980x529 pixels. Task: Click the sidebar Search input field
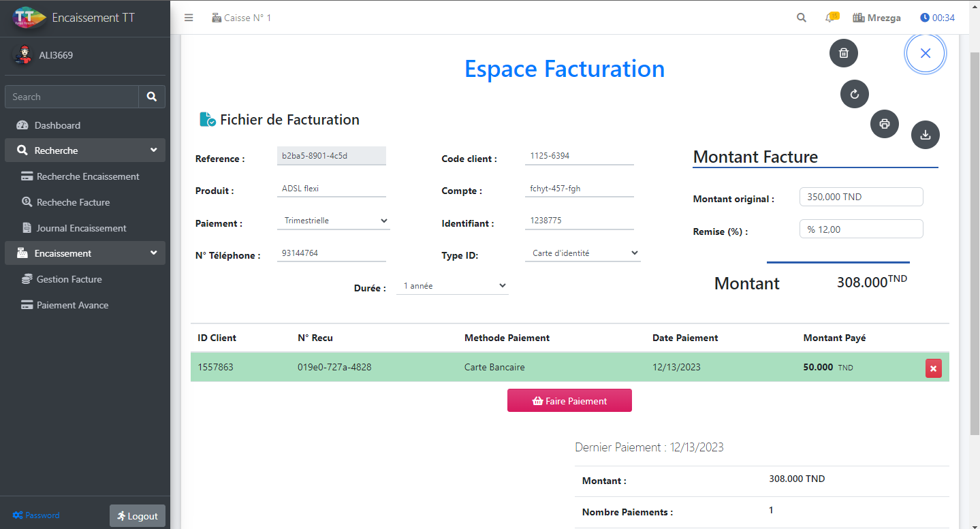72,97
